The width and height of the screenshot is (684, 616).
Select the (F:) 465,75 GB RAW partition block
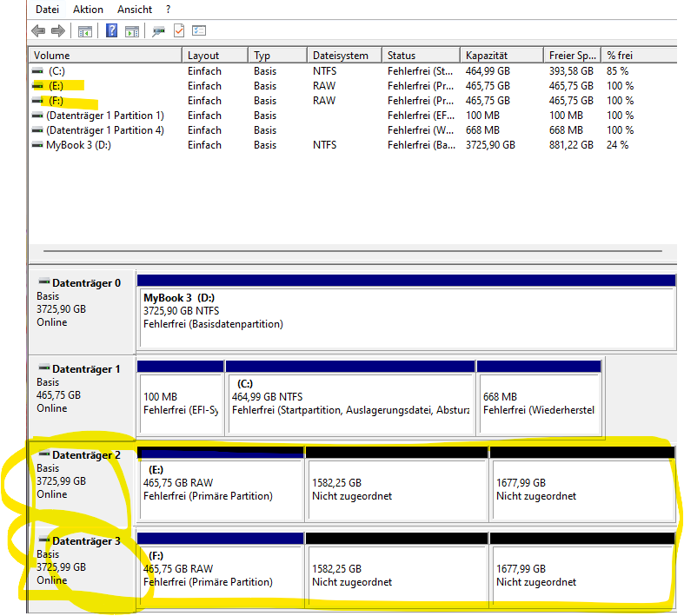pos(221,570)
